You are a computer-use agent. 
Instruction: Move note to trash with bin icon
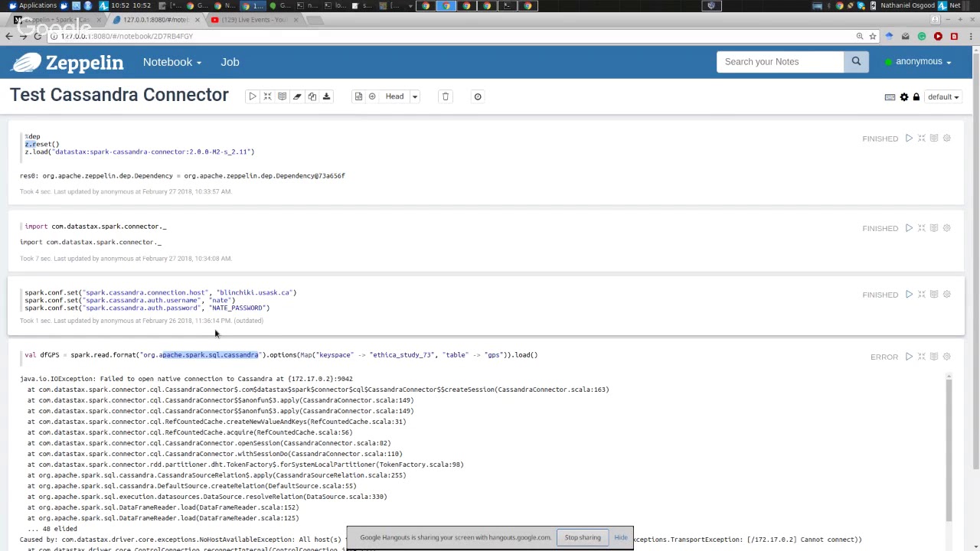446,96
